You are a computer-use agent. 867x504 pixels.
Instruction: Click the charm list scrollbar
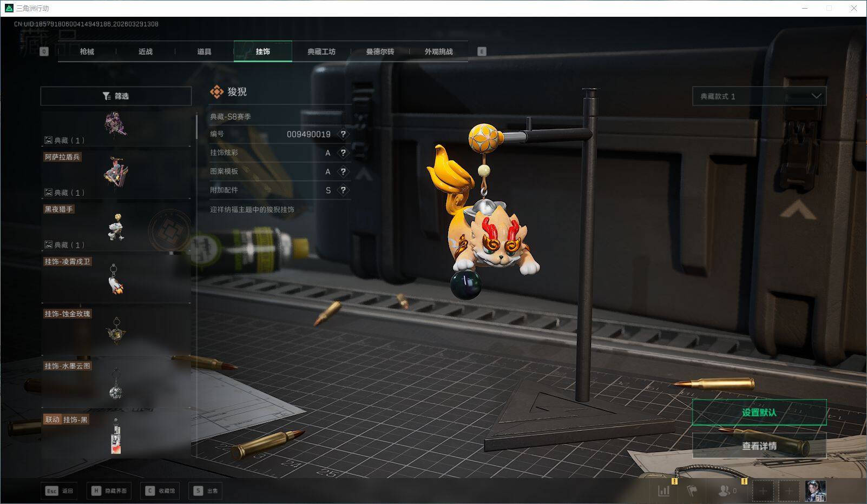point(197,127)
